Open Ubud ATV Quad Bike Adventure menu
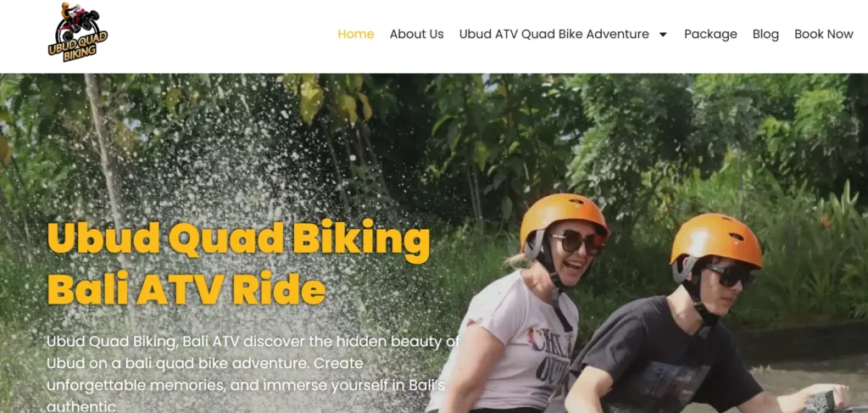 pyautogui.click(x=554, y=34)
